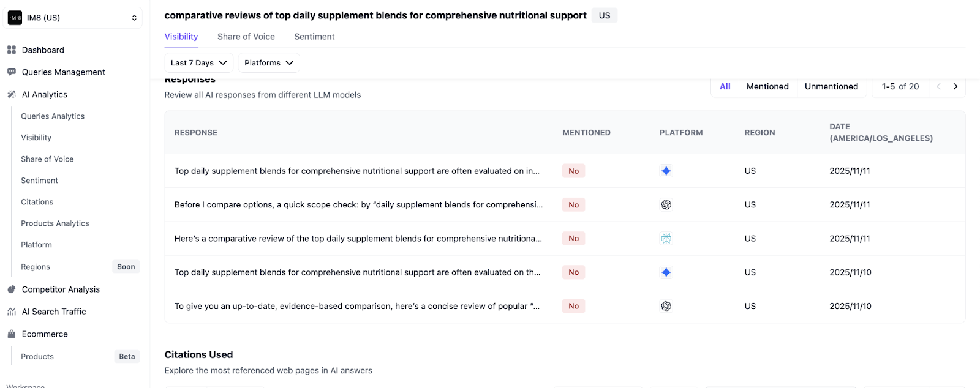The width and height of the screenshot is (980, 388).
Task: Open Products under Ecommerce with the Beta label
Action: tap(37, 356)
